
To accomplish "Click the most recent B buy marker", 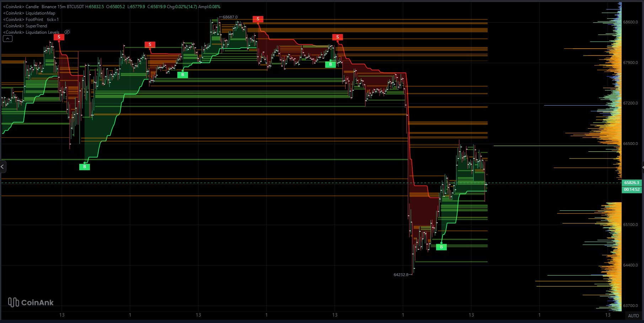I will coord(441,247).
